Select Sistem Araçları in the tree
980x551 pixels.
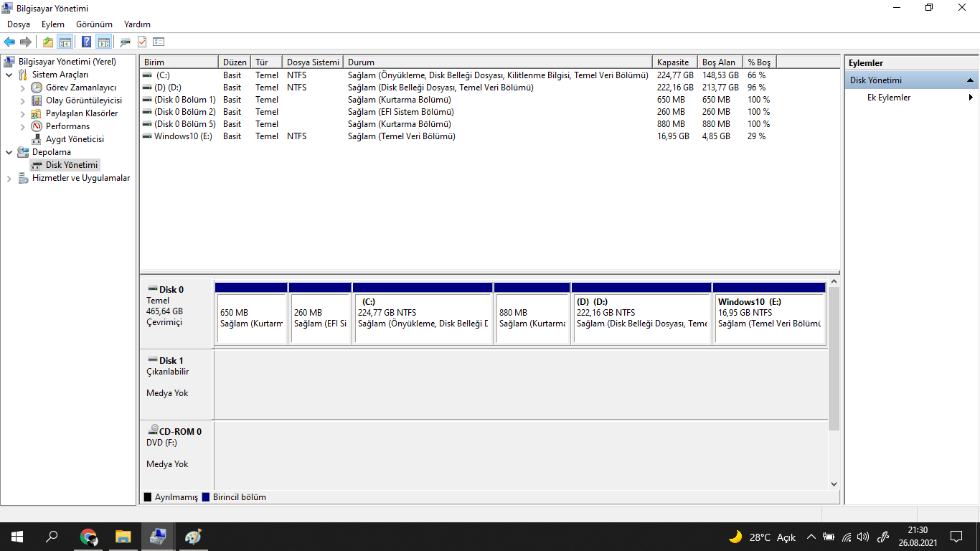(60, 75)
